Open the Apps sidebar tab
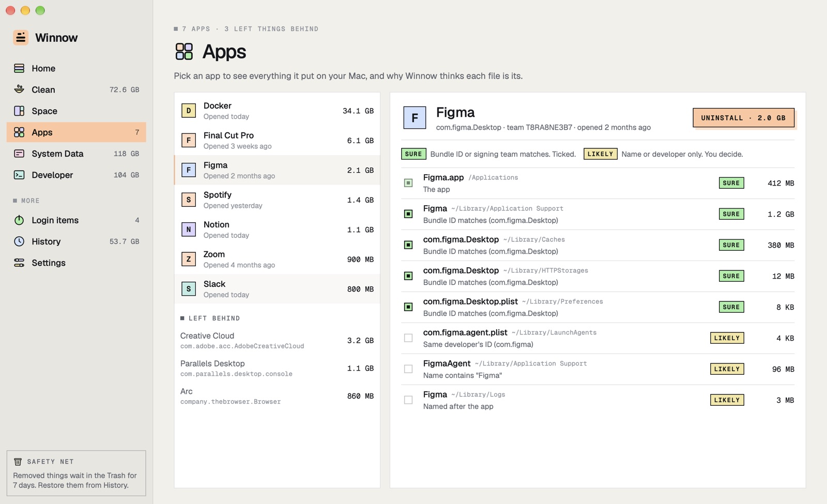This screenshot has width=827, height=504. pyautogui.click(x=76, y=132)
